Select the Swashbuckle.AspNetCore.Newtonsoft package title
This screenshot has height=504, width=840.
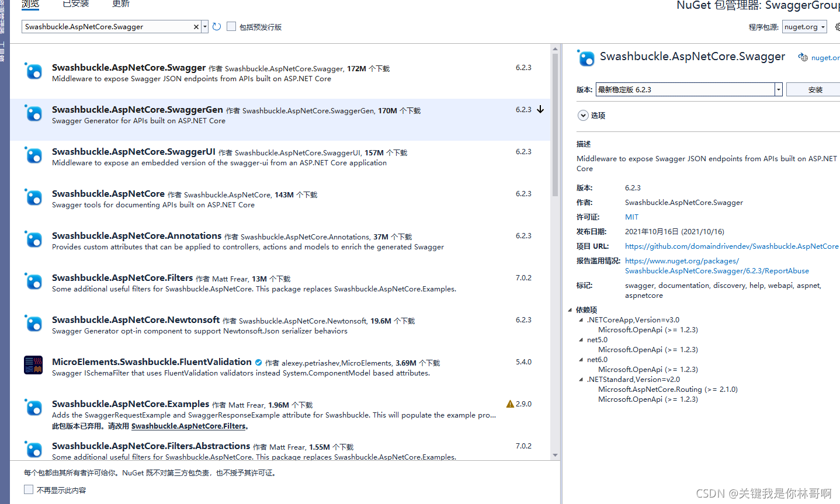point(136,320)
